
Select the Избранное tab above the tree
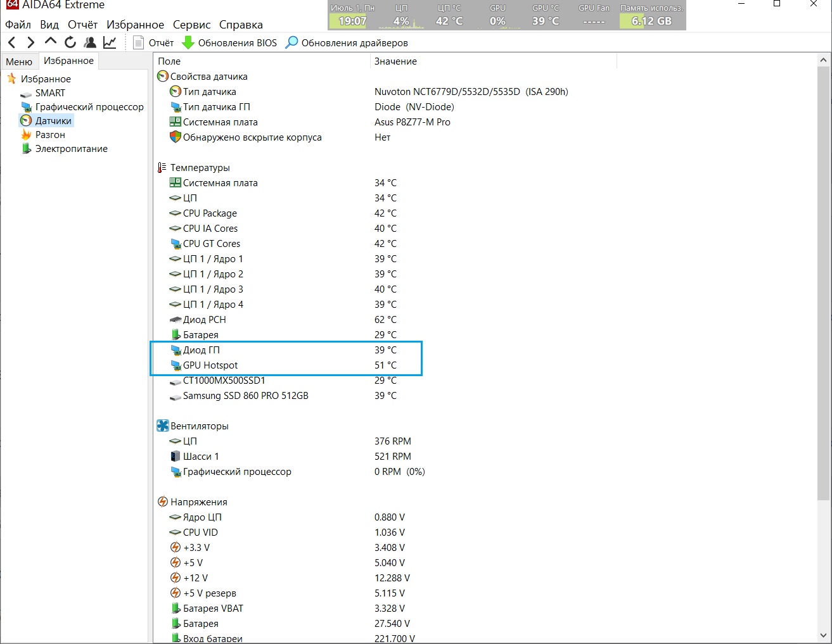pyautogui.click(x=68, y=61)
